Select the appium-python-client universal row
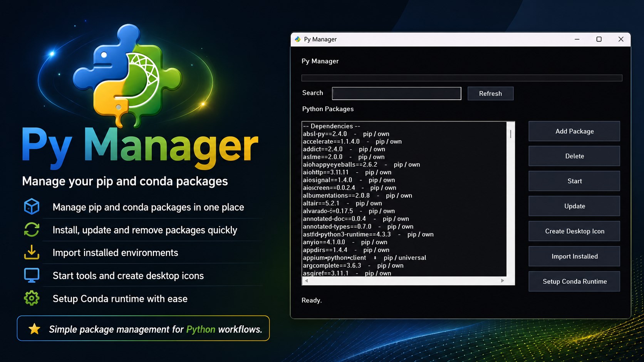Screen dimensions: 644x362 tap(404, 258)
